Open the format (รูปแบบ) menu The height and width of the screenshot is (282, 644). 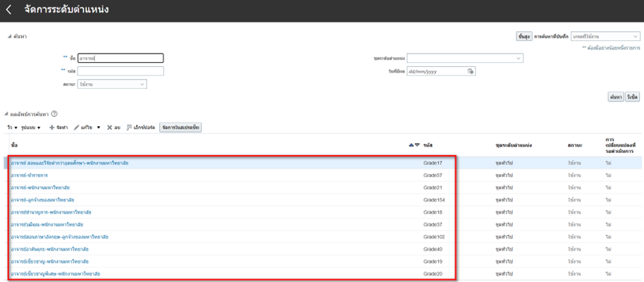tap(30, 128)
